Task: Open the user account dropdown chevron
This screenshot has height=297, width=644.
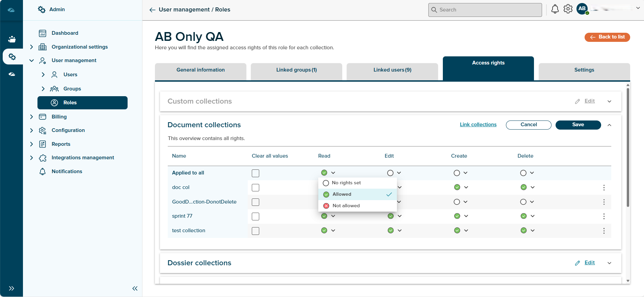Action: pyautogui.click(x=638, y=8)
